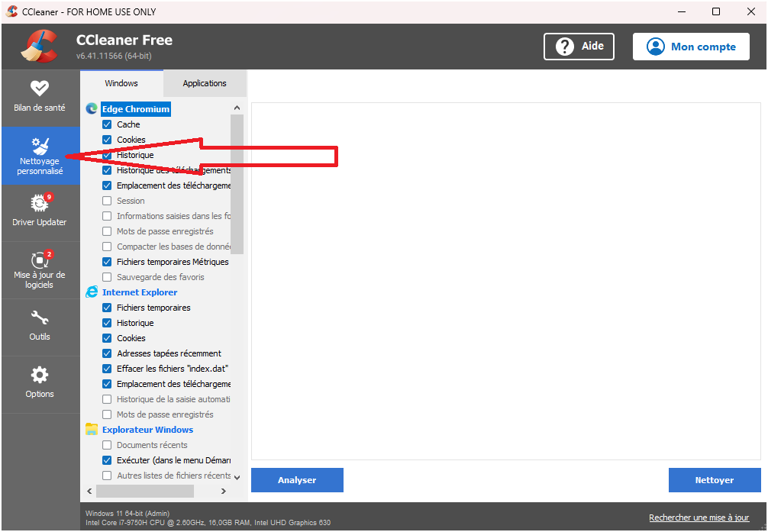Open Mon compte account button
768x532 pixels.
[691, 47]
